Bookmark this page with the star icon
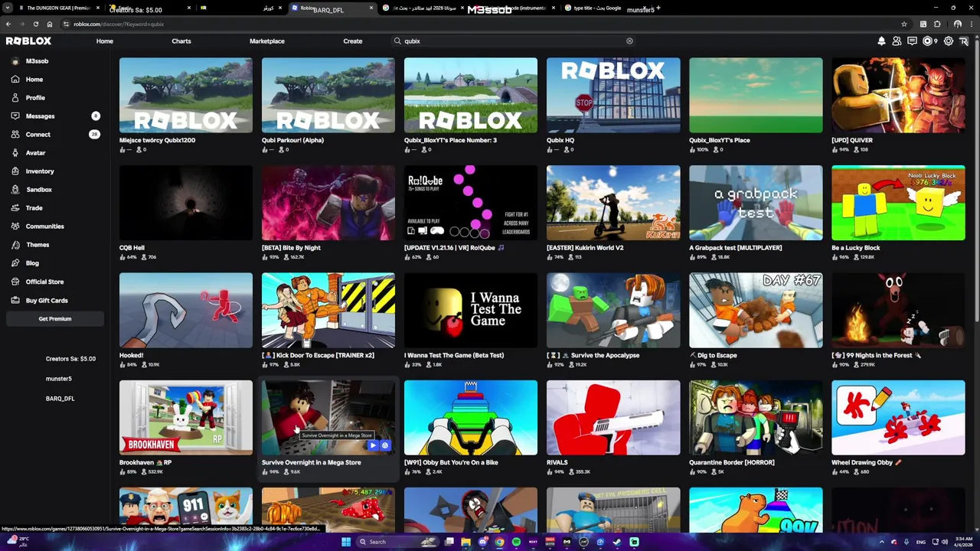Image resolution: width=980 pixels, height=551 pixels. (x=904, y=24)
